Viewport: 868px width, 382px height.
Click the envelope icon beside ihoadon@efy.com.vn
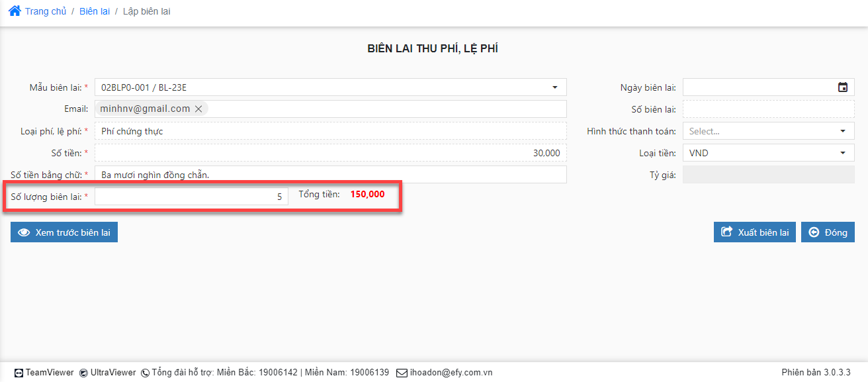point(402,373)
